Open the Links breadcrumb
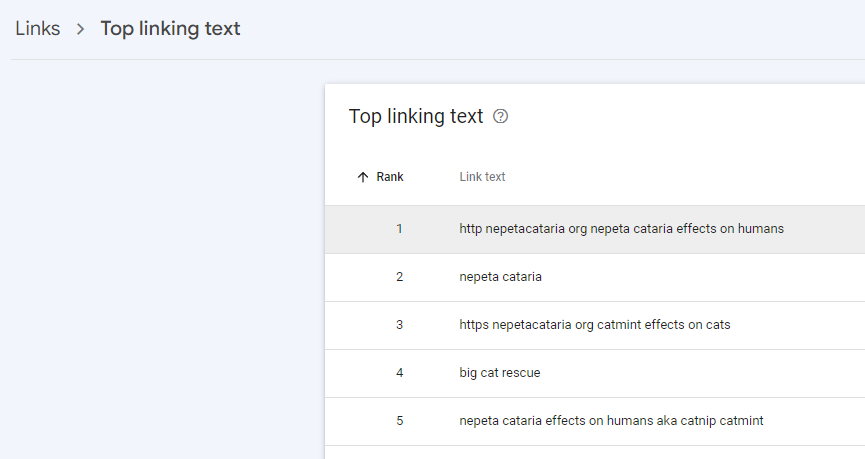 38,29
